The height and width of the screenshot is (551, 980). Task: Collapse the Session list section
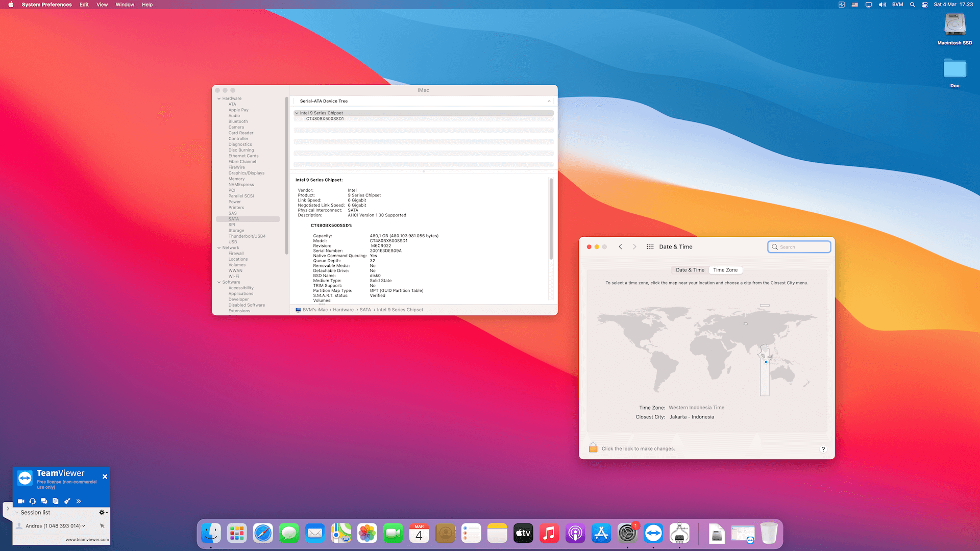[17, 512]
